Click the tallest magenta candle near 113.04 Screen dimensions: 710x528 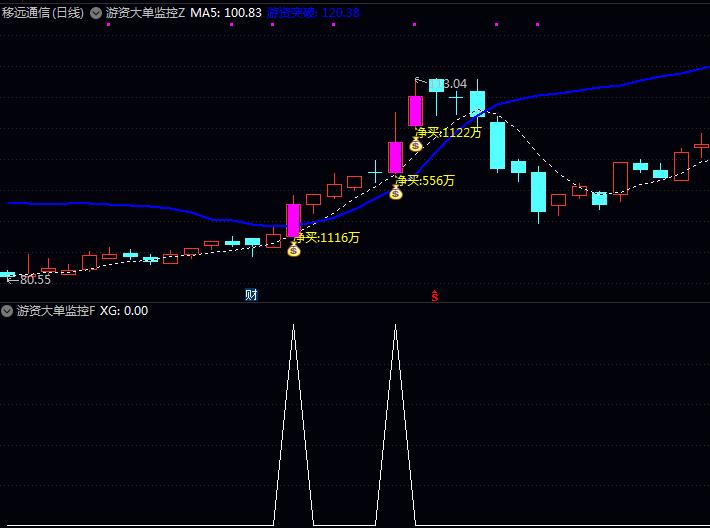415,110
